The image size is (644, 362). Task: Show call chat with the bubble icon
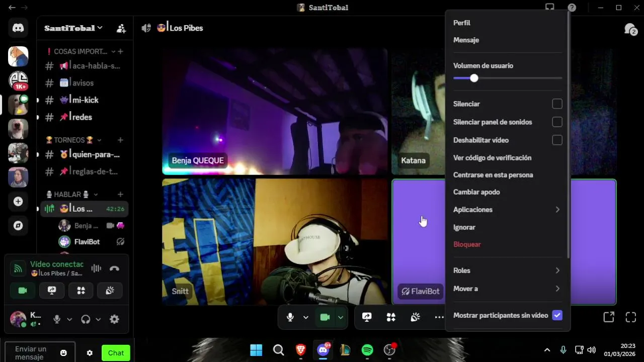coord(630,29)
